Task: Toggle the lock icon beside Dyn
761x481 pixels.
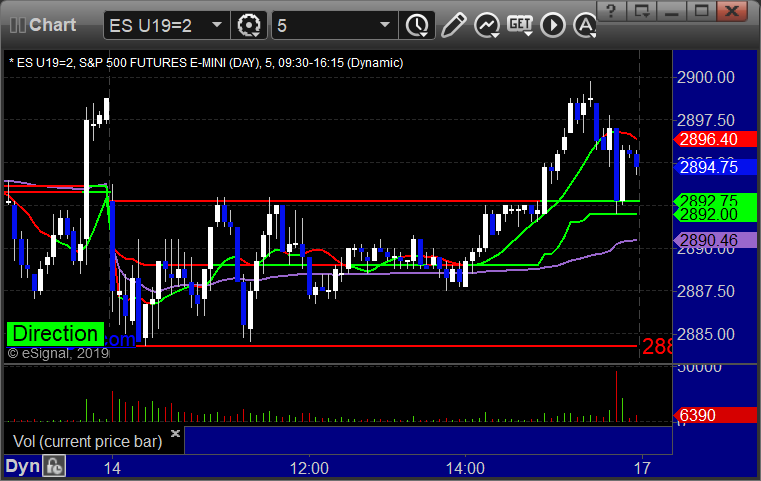Action: tap(54, 466)
